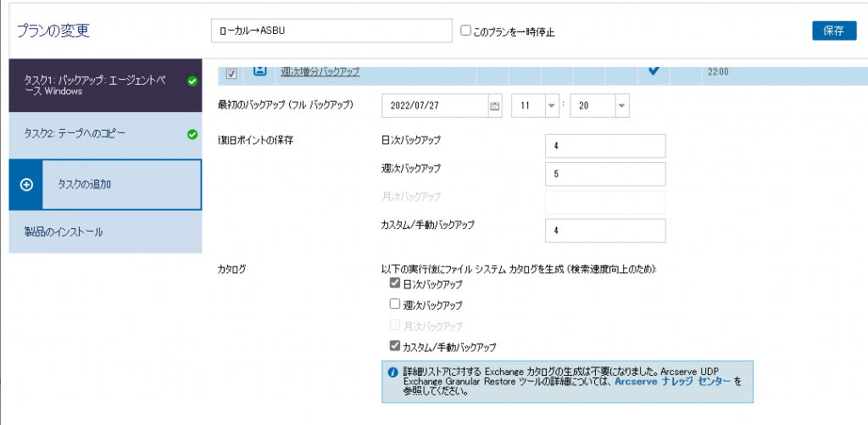Click 最初のバックアップ (フル バックアップ) label

point(287,104)
